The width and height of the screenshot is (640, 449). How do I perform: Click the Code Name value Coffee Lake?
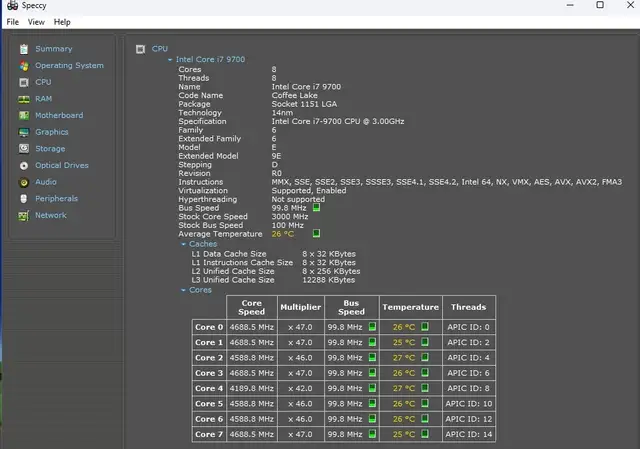click(295, 96)
